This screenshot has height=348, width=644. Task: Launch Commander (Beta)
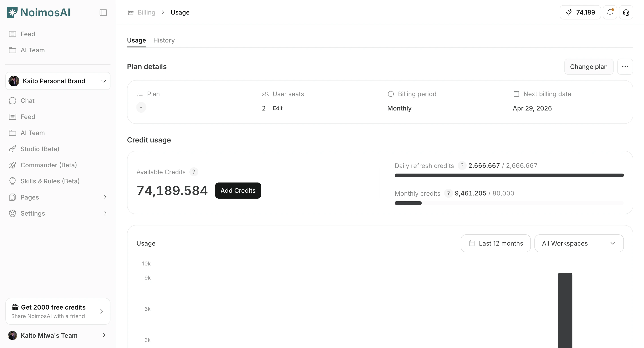[x=49, y=165]
